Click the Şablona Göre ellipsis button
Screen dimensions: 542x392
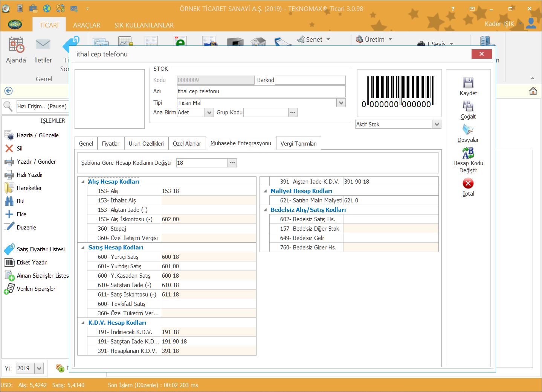pos(232,163)
